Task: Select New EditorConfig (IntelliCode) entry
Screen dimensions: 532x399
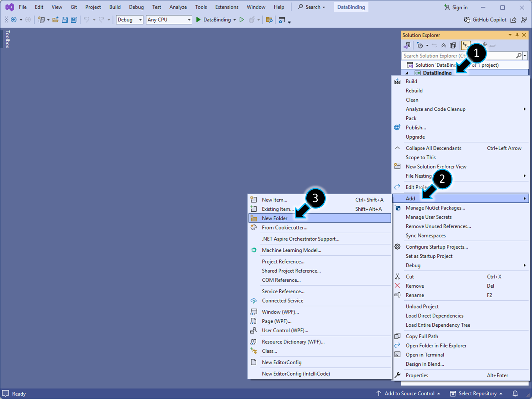Action: click(320, 374)
